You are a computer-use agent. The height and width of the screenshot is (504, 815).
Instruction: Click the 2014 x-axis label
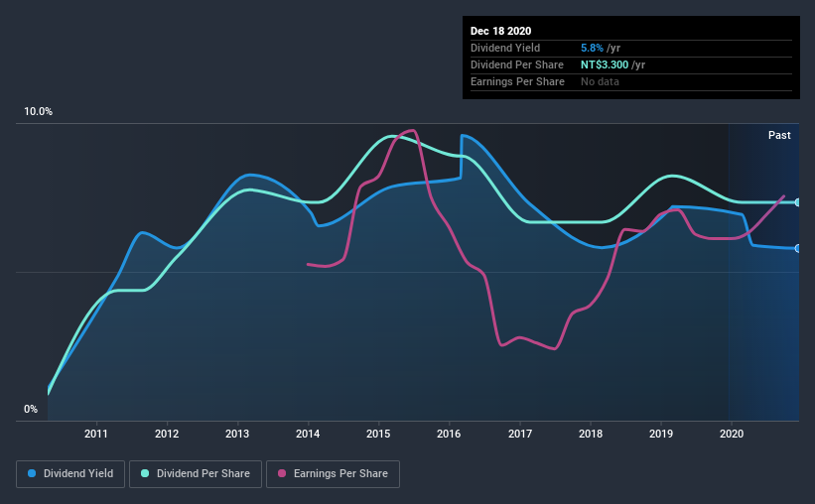click(308, 434)
